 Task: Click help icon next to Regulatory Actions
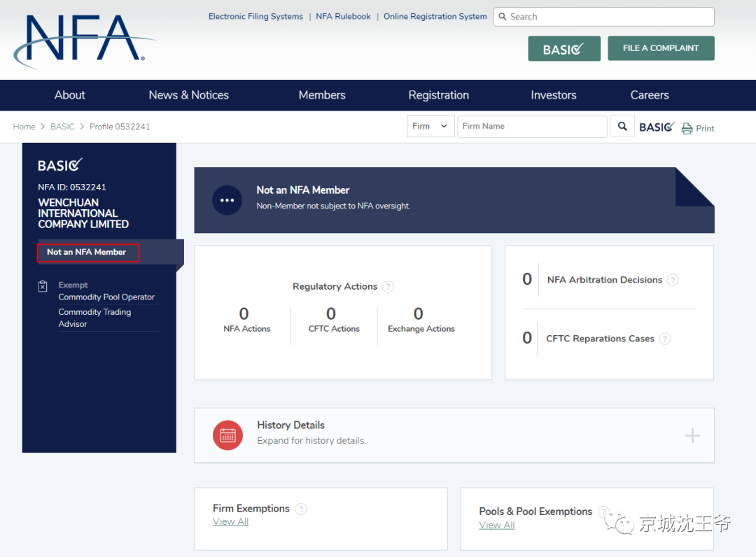click(x=388, y=287)
